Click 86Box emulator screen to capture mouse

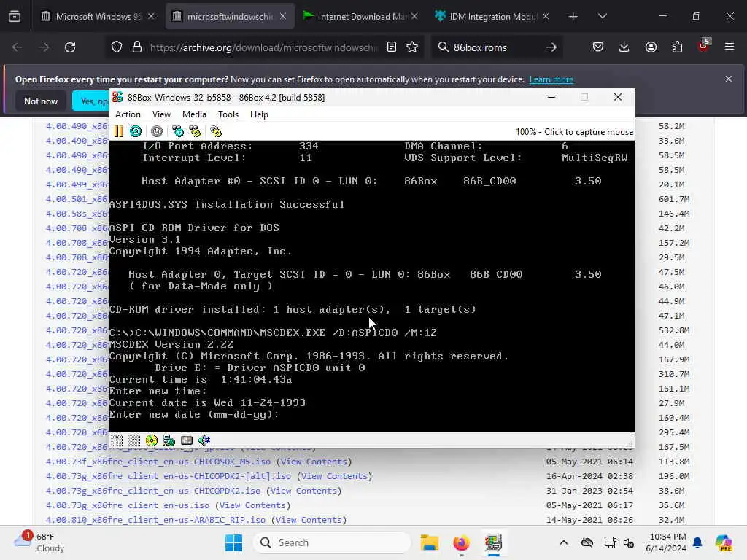pyautogui.click(x=371, y=286)
